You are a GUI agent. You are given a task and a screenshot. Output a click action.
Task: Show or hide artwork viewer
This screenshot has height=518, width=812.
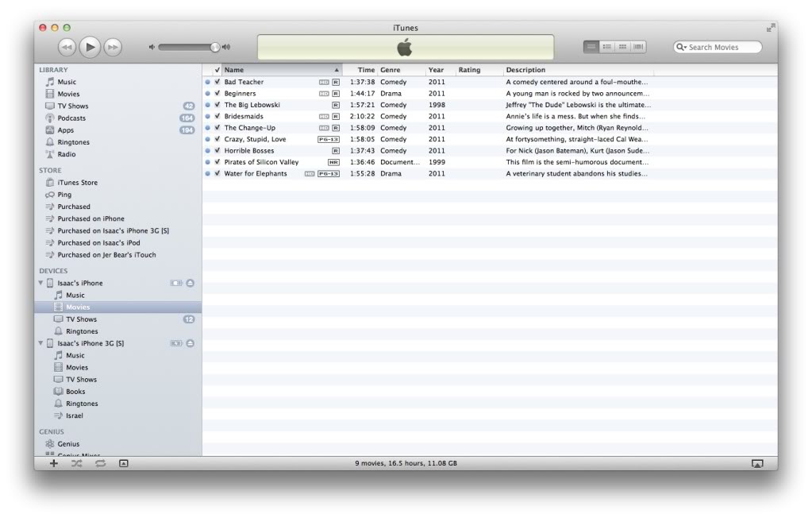pyautogui.click(x=124, y=463)
